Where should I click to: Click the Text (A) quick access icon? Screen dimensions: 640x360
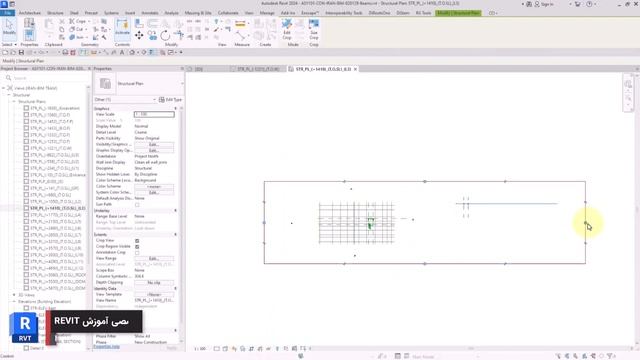click(x=122, y=53)
